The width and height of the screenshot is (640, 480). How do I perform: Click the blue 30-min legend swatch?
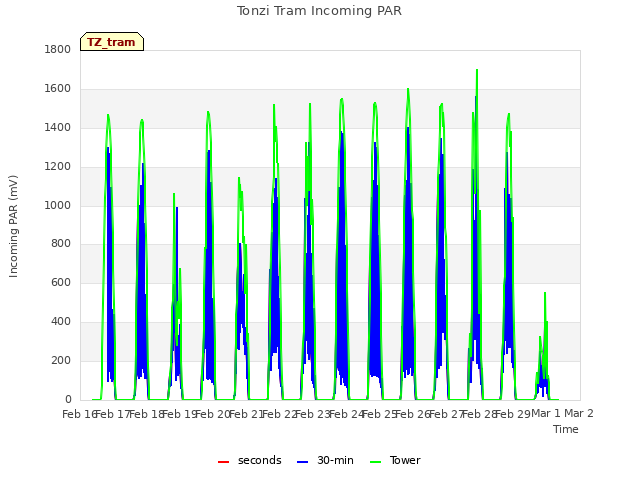302,462
